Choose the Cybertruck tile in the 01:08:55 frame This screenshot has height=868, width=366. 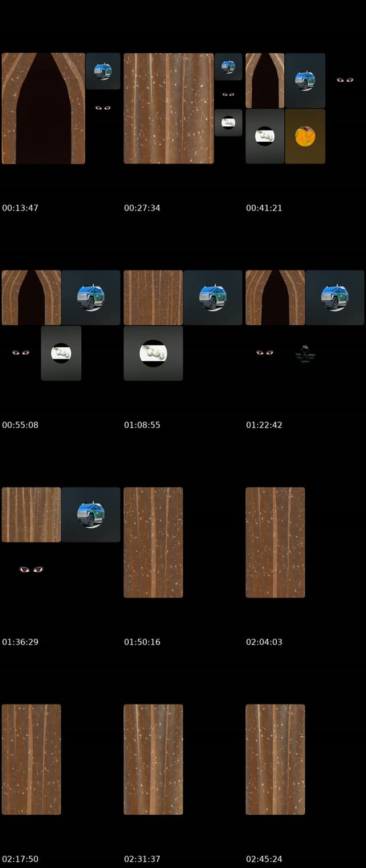tap(213, 298)
